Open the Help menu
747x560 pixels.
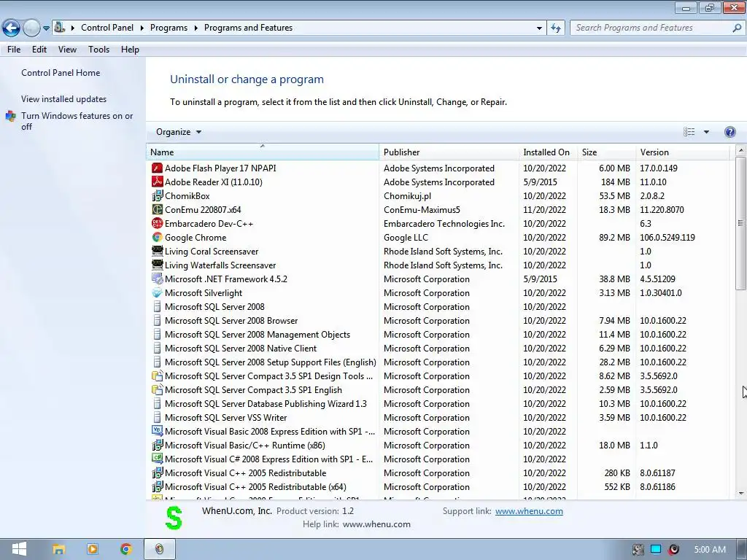(130, 50)
